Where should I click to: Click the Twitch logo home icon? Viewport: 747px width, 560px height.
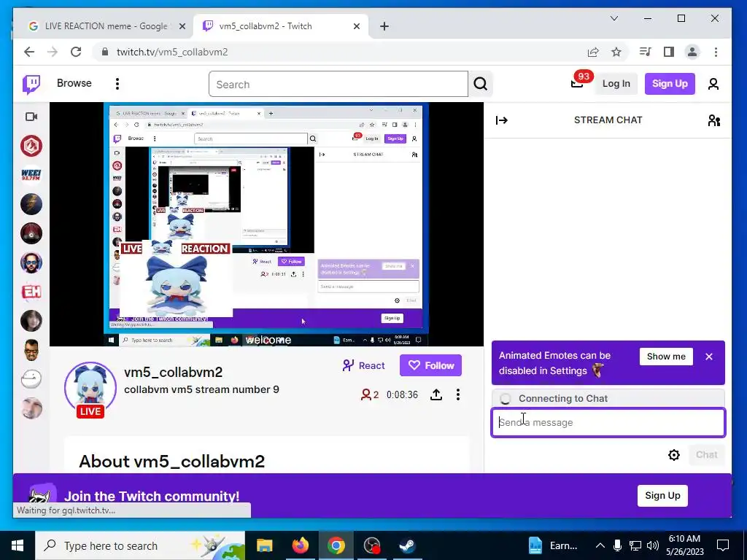[31, 85]
